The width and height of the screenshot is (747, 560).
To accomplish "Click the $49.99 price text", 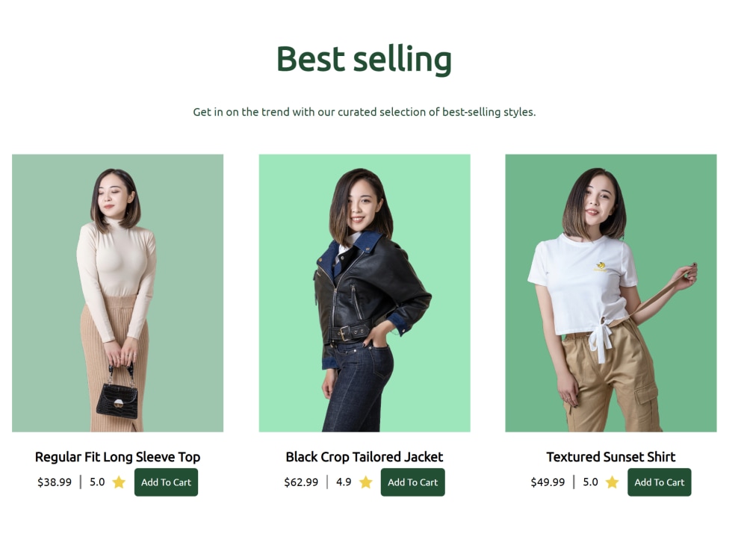I will 548,482.
